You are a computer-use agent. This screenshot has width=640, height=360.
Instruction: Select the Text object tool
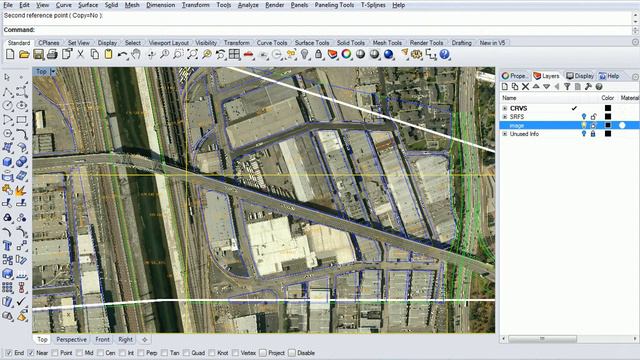tap(7, 246)
